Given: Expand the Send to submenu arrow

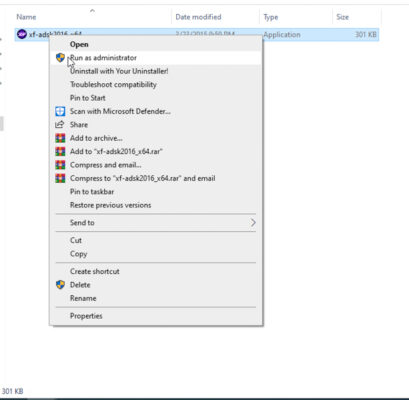Looking at the screenshot, I should 253,222.
